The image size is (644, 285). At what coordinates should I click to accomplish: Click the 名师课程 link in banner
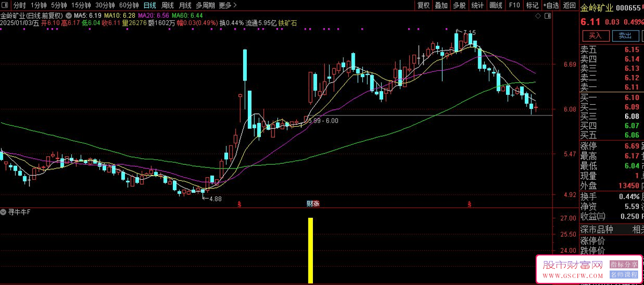(623, 274)
